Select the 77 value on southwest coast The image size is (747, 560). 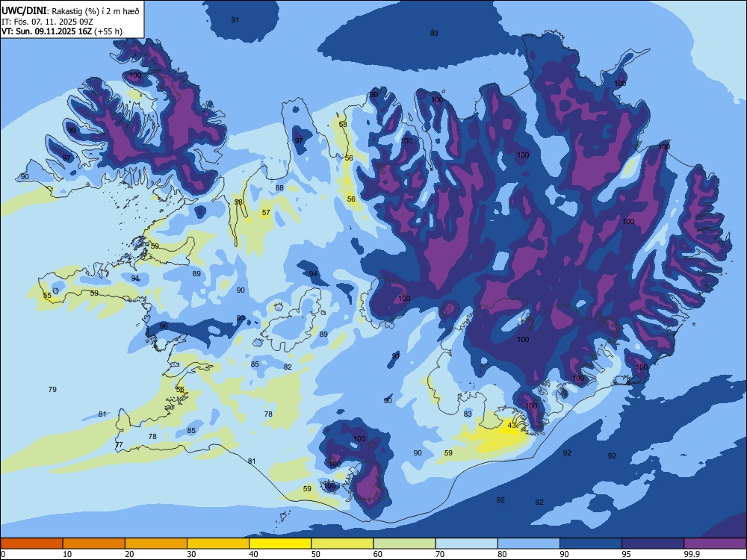tap(119, 445)
